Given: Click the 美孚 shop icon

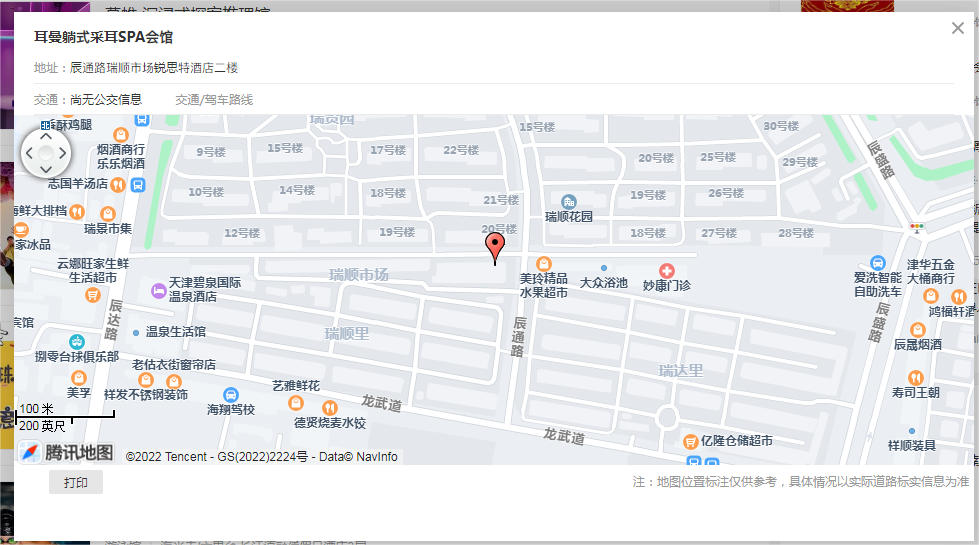Looking at the screenshot, I should (x=79, y=378).
